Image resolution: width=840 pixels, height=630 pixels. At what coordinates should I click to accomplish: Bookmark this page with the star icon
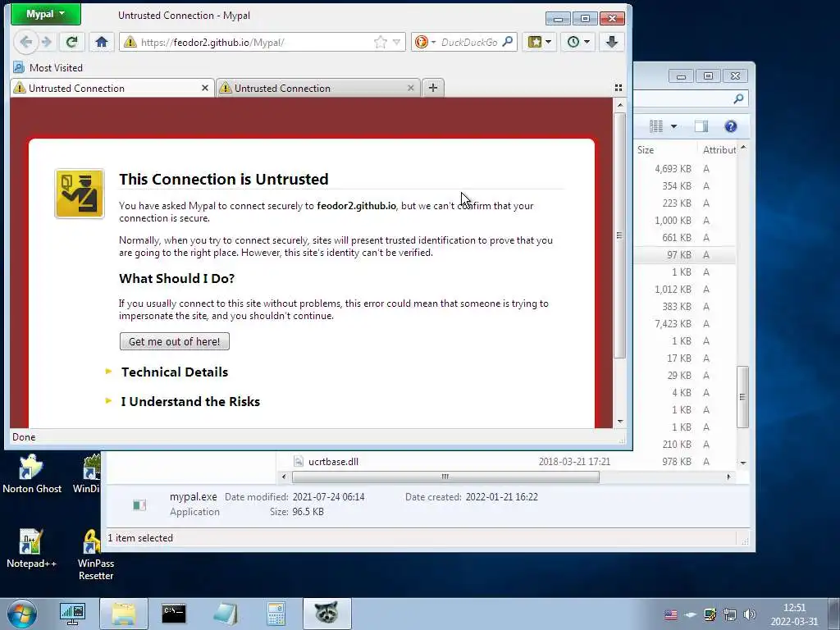[381, 42]
